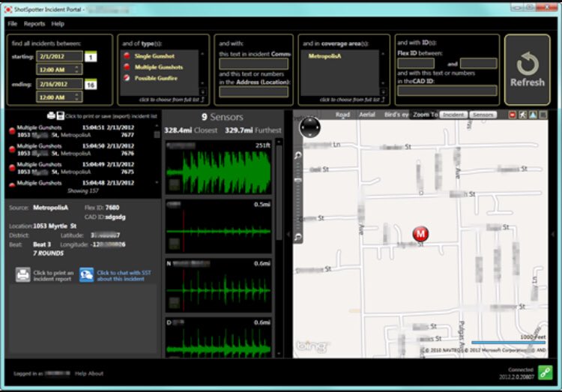Click the printer icon for incident report
Image resolution: width=562 pixels, height=392 pixels.
click(23, 275)
